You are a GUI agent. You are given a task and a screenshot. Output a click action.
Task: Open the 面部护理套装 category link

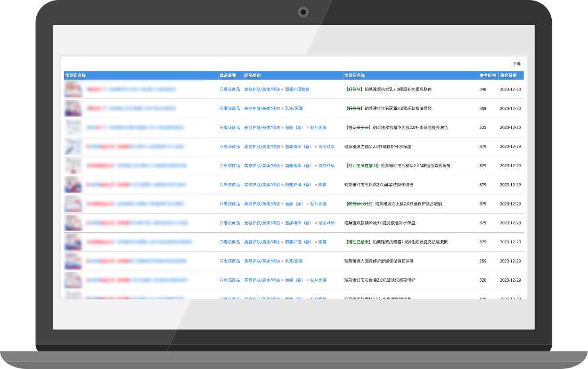[x=297, y=89]
